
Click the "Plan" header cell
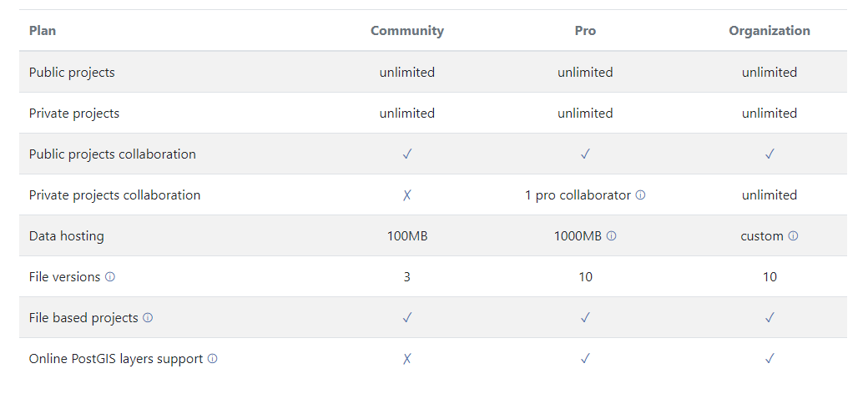coord(43,31)
